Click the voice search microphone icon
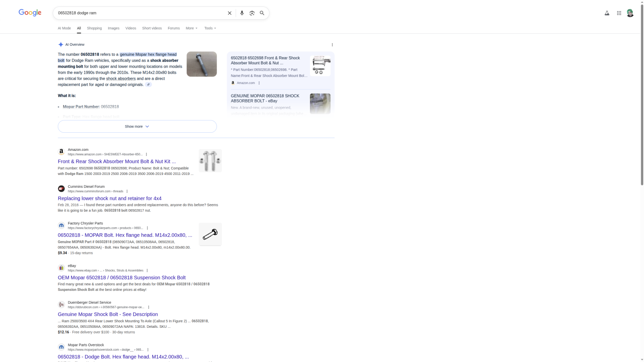 tap(242, 13)
